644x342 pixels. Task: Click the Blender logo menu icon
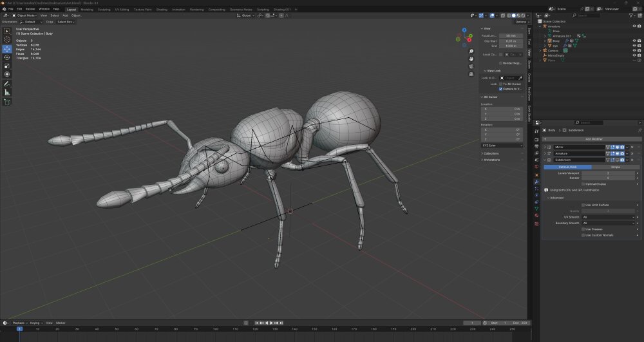click(x=4, y=9)
